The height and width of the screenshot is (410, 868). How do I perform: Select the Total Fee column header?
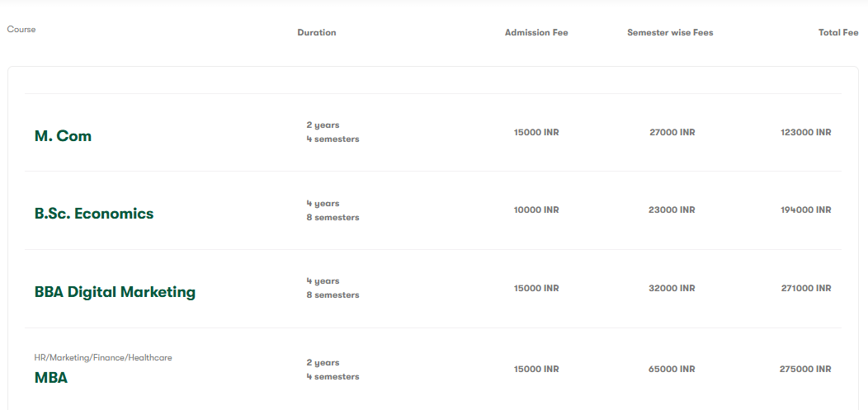point(838,33)
